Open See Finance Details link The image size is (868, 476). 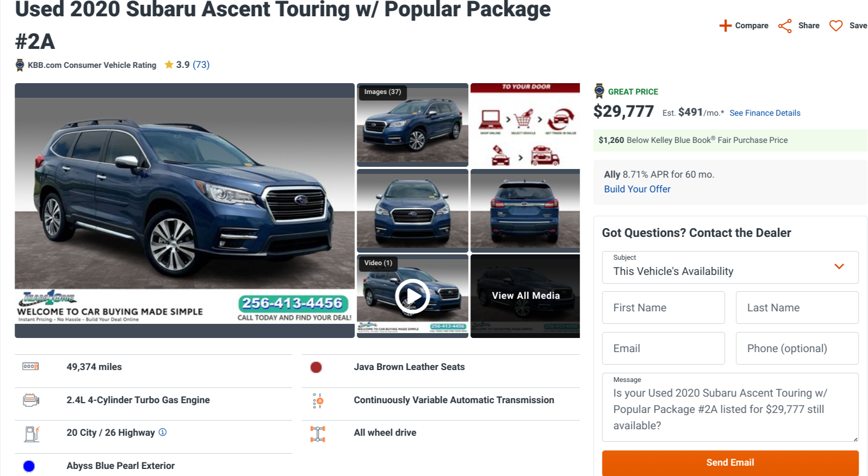(765, 113)
